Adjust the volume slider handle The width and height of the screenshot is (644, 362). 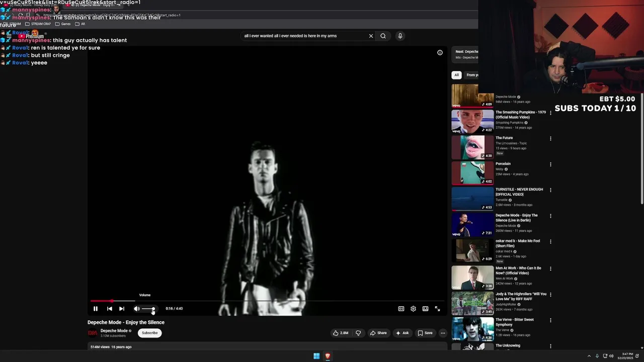(x=153, y=309)
